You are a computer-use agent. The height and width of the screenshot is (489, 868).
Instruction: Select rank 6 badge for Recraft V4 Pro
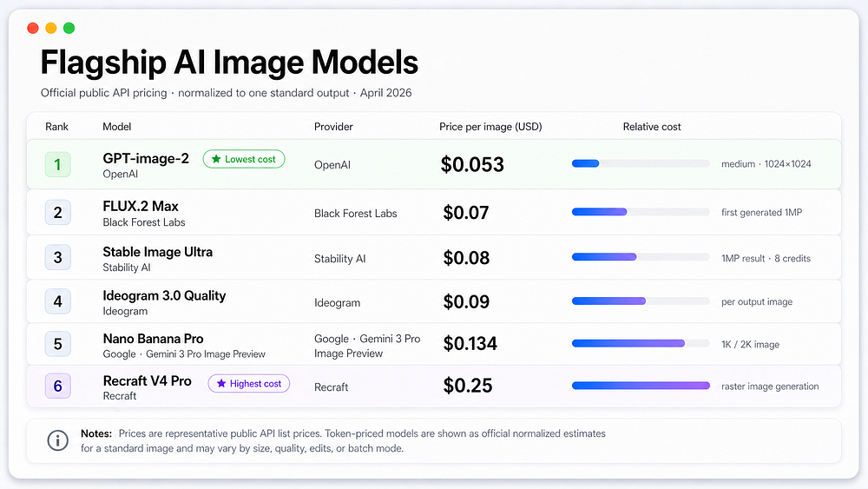pos(57,386)
